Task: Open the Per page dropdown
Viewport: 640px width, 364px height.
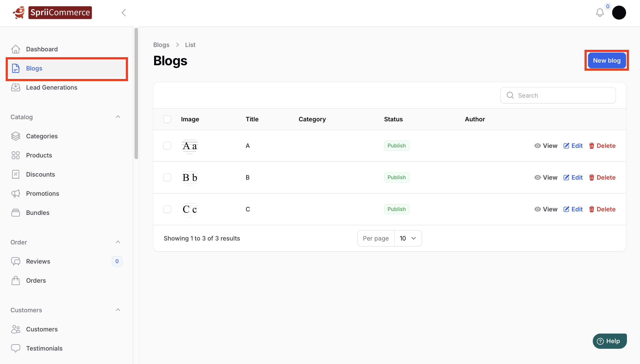Action: 408,238
